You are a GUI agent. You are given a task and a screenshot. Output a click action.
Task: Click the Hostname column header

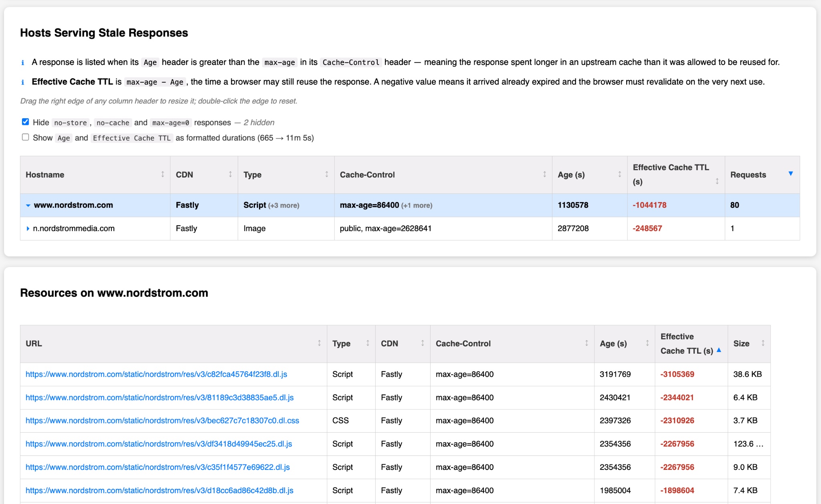tap(95, 175)
